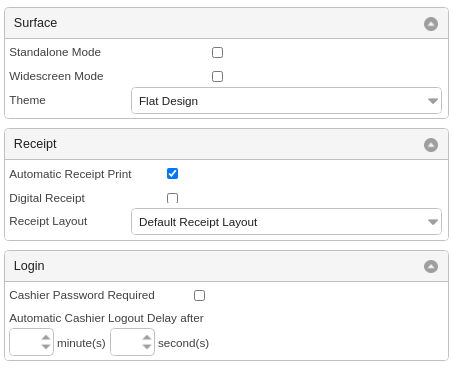
Task: Click the Standalone Mode label
Action: point(55,52)
